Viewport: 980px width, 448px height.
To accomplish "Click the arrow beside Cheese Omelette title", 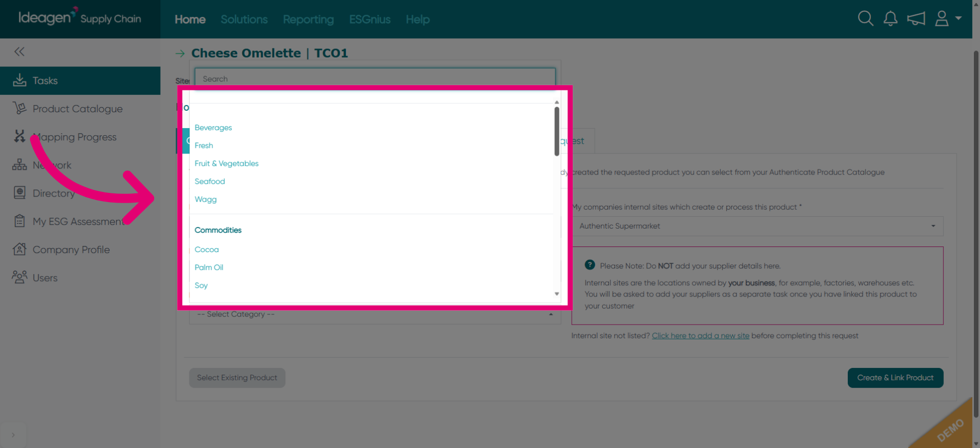I will (180, 53).
